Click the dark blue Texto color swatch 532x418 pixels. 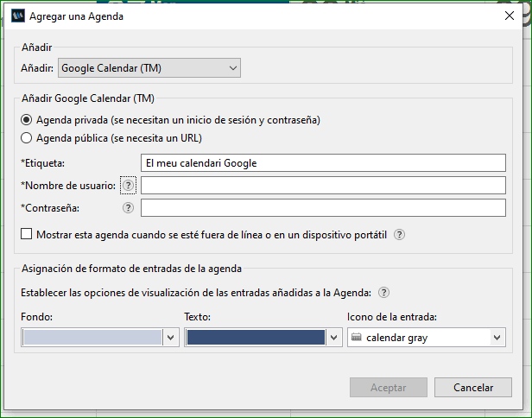tap(256, 337)
